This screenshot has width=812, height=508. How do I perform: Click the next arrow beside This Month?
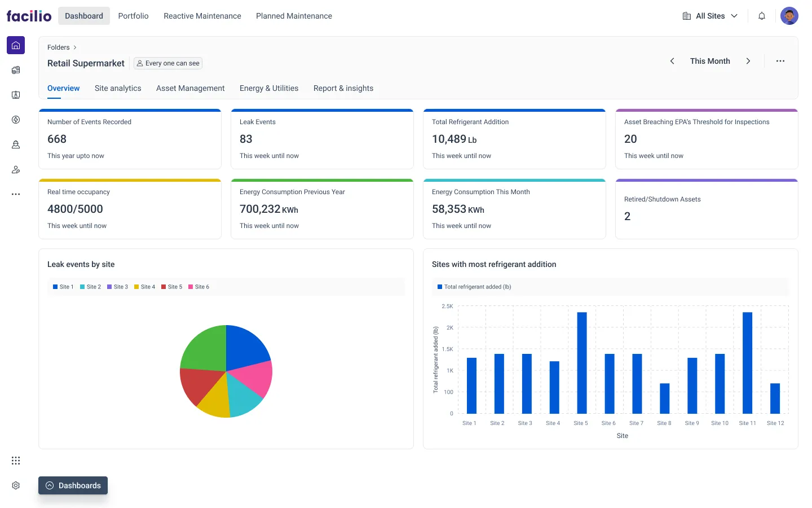(x=748, y=60)
